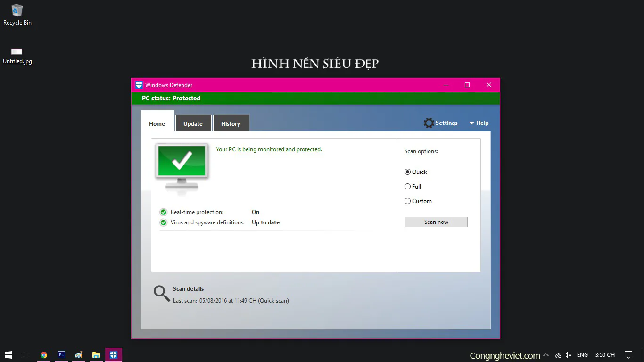Image resolution: width=644 pixels, height=362 pixels.
Task: Open the Paint app in the taskbar
Action: pyautogui.click(x=79, y=355)
